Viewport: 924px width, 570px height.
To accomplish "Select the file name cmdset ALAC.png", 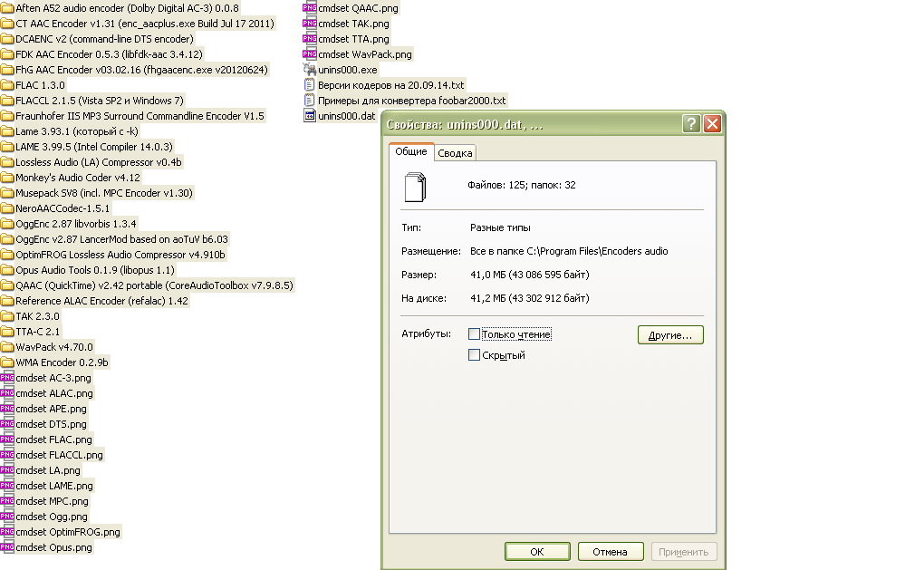I will coord(54,393).
